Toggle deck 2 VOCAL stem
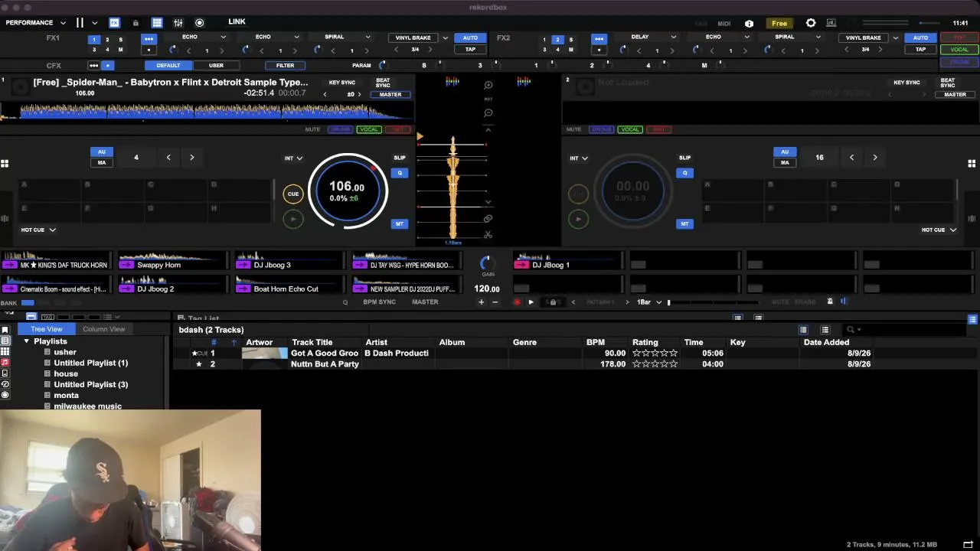980x551 pixels. (630, 129)
